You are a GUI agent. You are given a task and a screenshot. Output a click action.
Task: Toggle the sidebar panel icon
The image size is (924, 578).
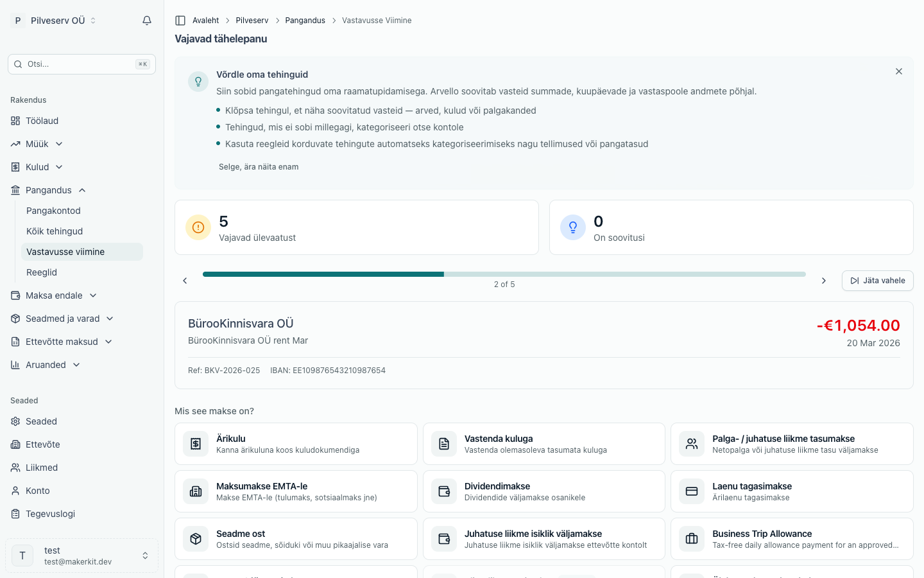pos(180,21)
